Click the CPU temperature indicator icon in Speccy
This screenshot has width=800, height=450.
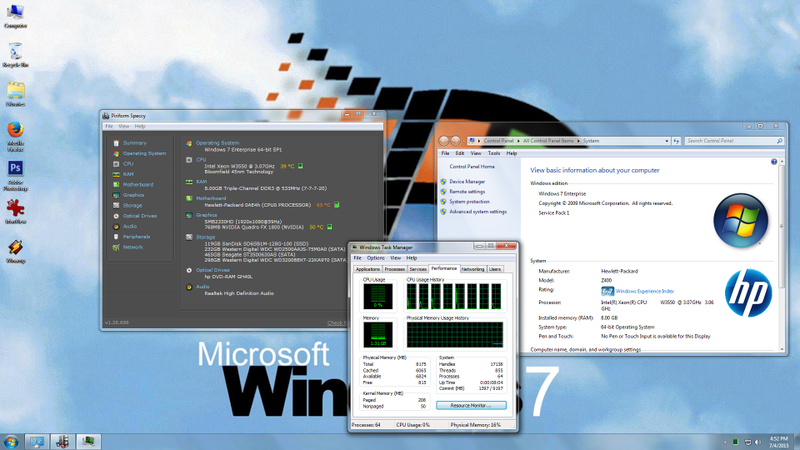pos(301,166)
